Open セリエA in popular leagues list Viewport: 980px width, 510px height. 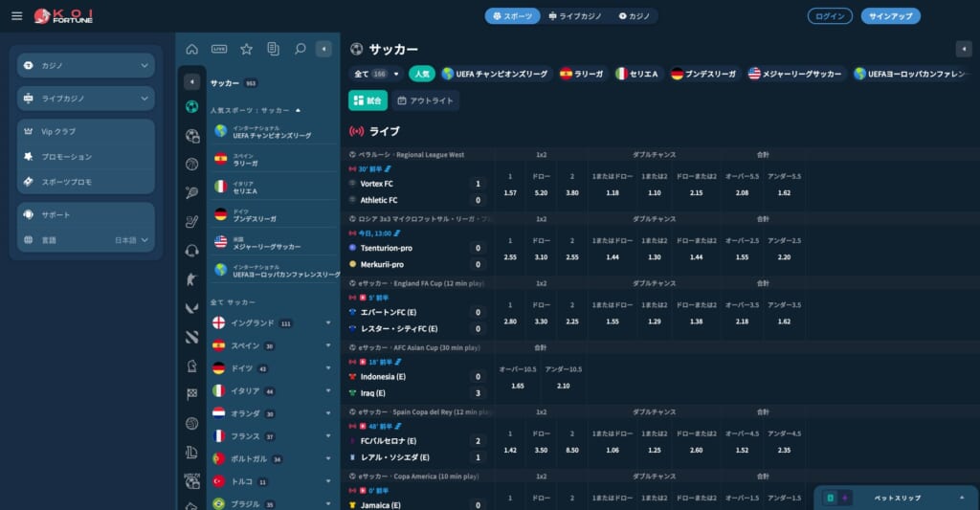click(274, 187)
